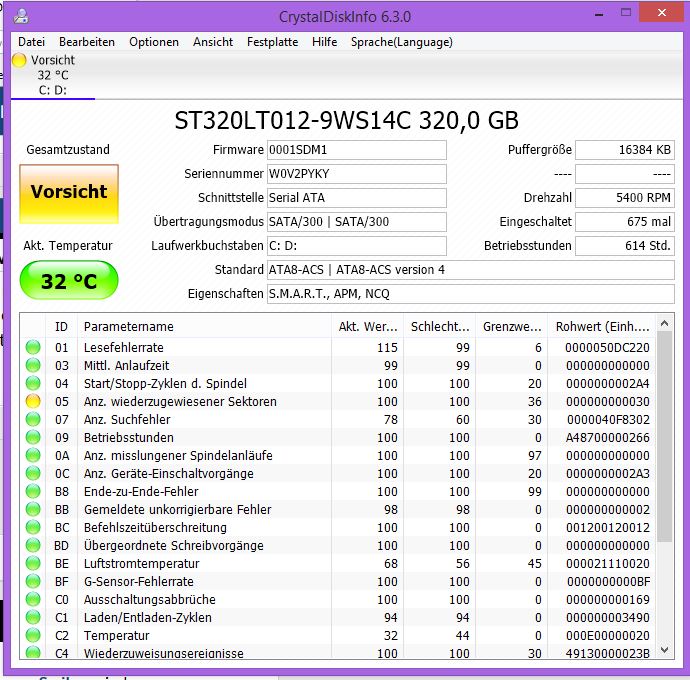Click green status icon for Laden/Entladen-Zyklen
The width and height of the screenshot is (690, 680).
pyautogui.click(x=33, y=618)
